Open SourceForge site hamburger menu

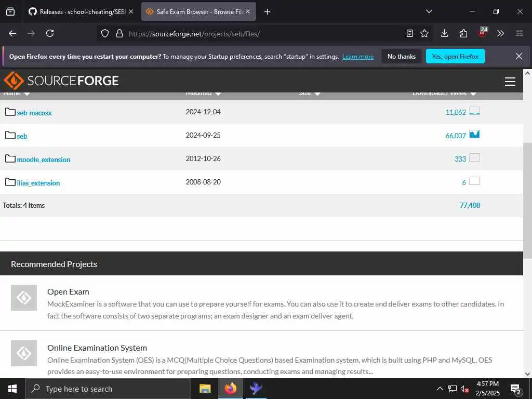click(510, 82)
